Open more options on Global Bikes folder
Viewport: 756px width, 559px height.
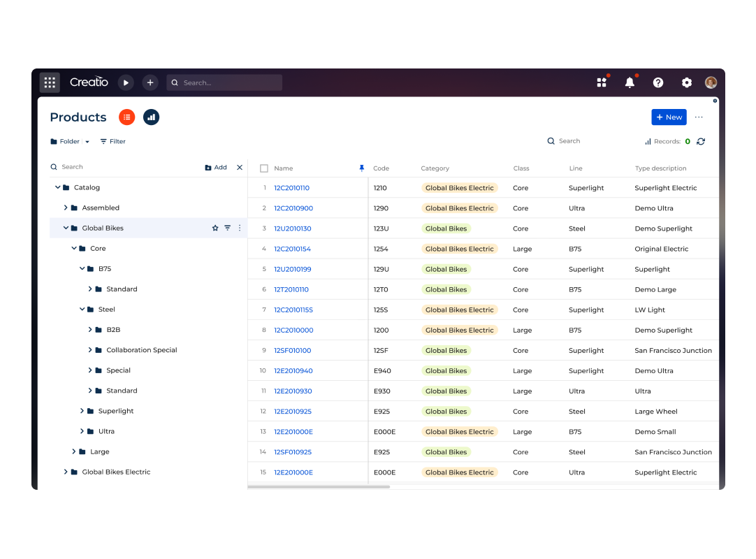coord(240,228)
